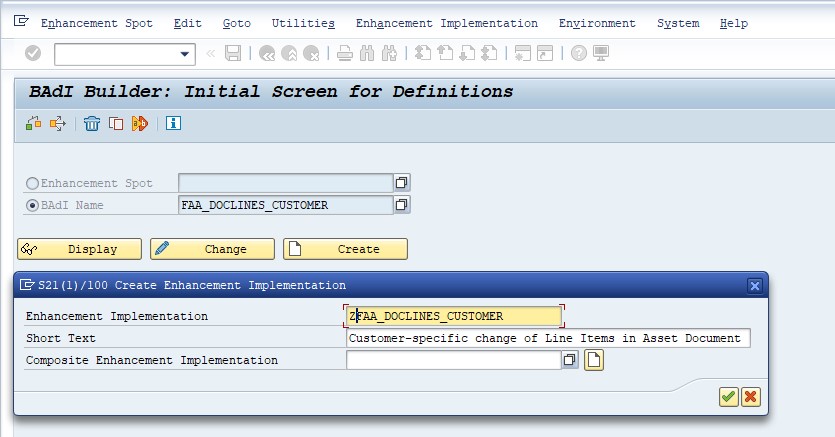Click the 'Short Text' label in the dialog
This screenshot has width=835, height=437.
pos(61,338)
